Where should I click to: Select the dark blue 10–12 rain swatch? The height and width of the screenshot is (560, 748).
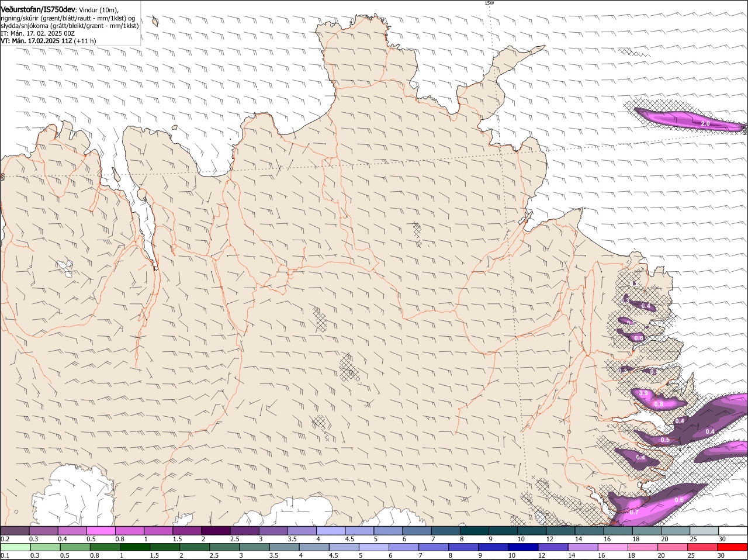click(523, 547)
